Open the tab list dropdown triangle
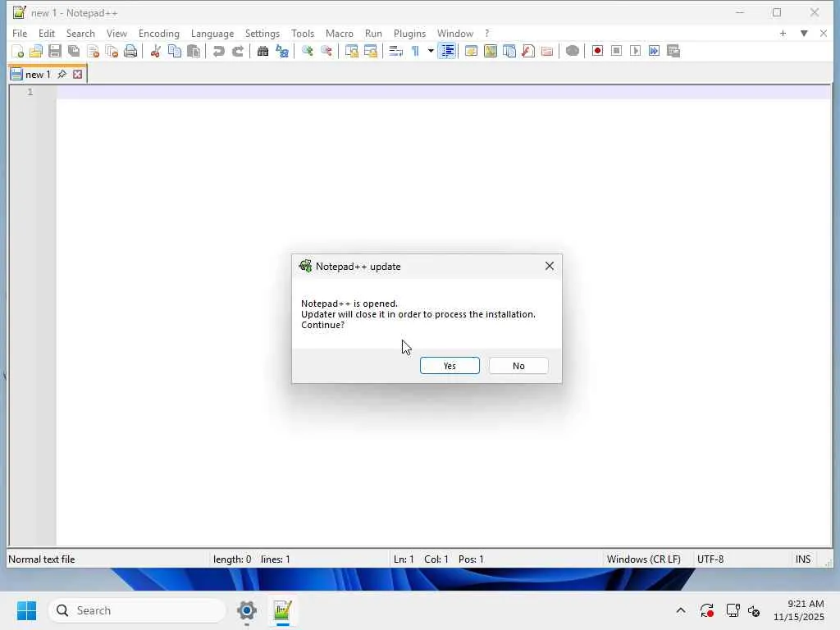 point(804,33)
